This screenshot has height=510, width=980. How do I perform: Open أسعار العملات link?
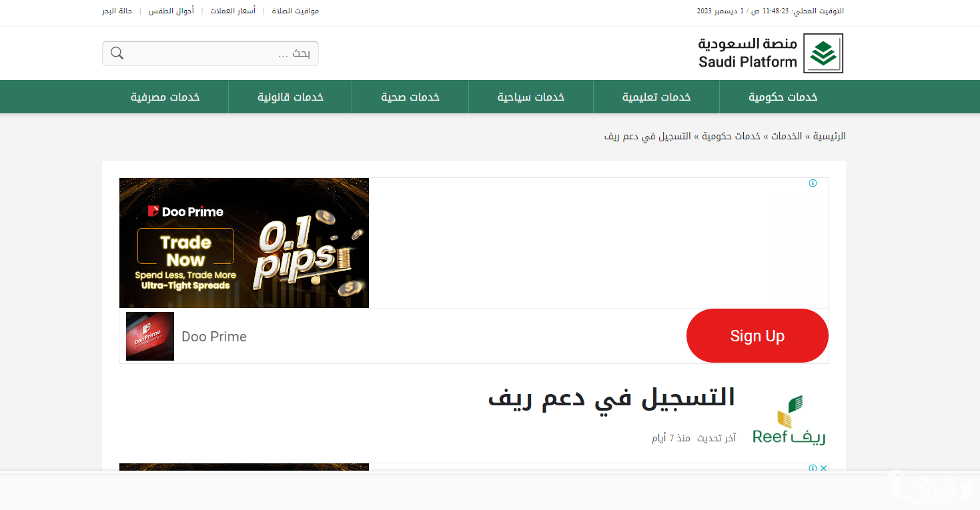(x=233, y=11)
